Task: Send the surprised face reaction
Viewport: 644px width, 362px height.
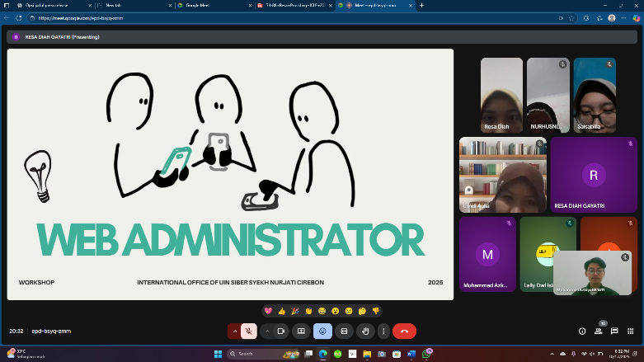Action: pyautogui.click(x=335, y=311)
